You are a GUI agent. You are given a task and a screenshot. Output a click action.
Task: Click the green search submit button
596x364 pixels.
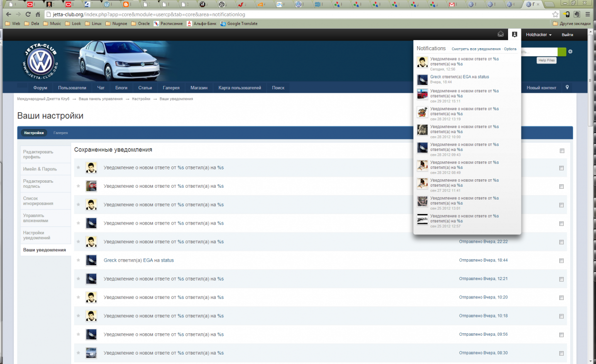[562, 52]
